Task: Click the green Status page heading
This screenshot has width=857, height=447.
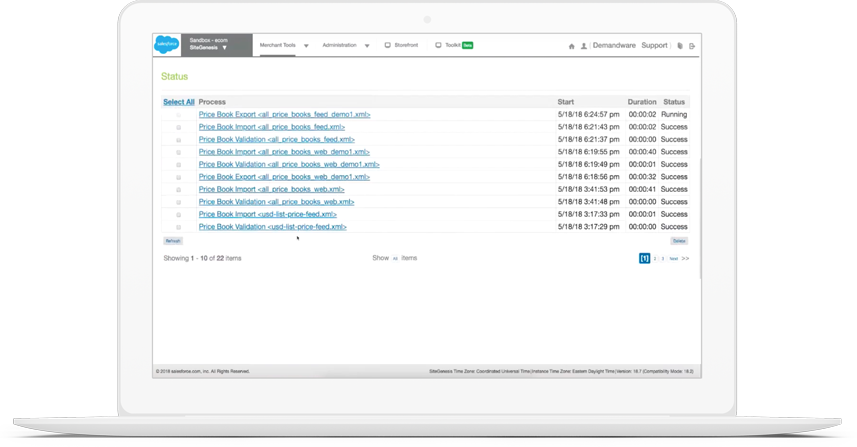Action: click(174, 77)
